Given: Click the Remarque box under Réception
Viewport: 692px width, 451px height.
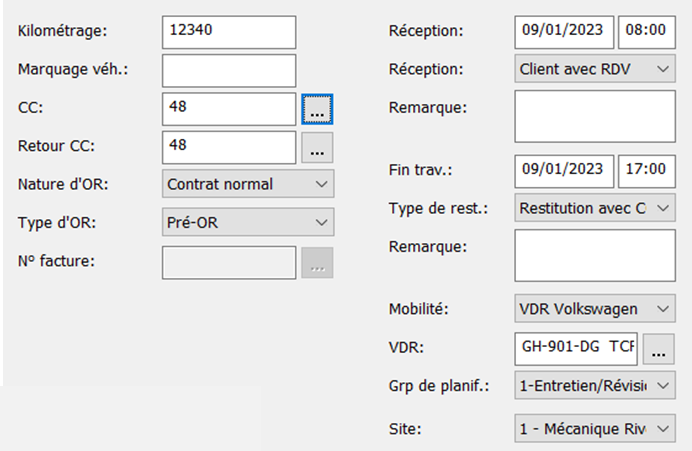Looking at the screenshot, I should tap(595, 117).
